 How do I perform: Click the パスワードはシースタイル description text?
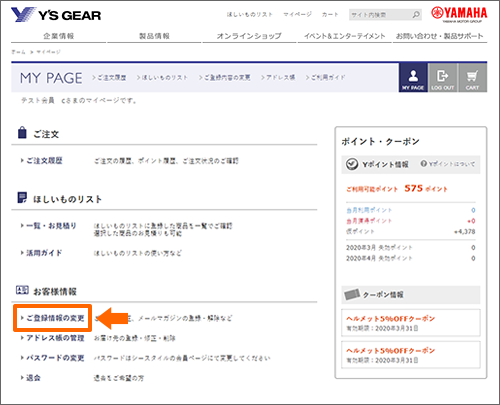click(182, 358)
